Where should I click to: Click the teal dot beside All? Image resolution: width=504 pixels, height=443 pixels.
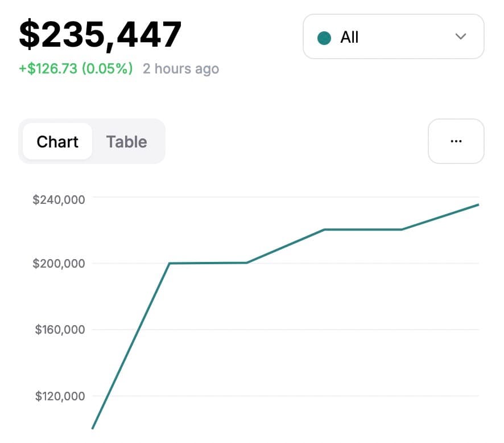tap(324, 38)
